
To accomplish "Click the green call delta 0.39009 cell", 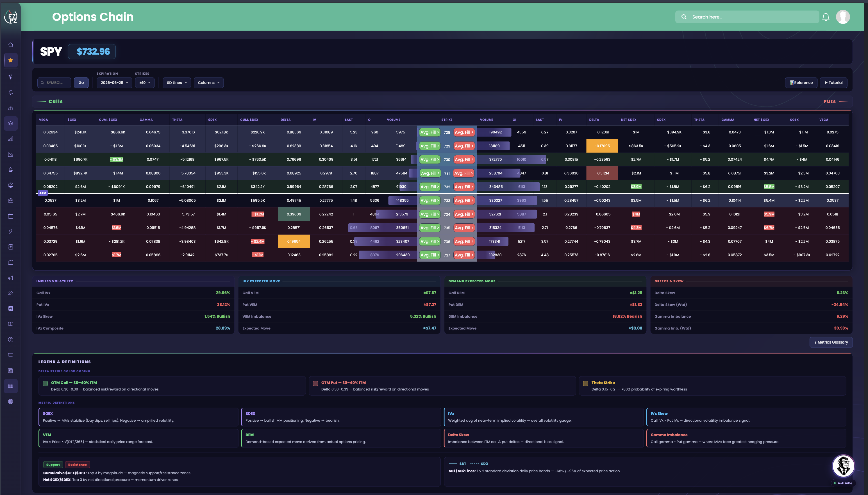I will pyautogui.click(x=294, y=214).
